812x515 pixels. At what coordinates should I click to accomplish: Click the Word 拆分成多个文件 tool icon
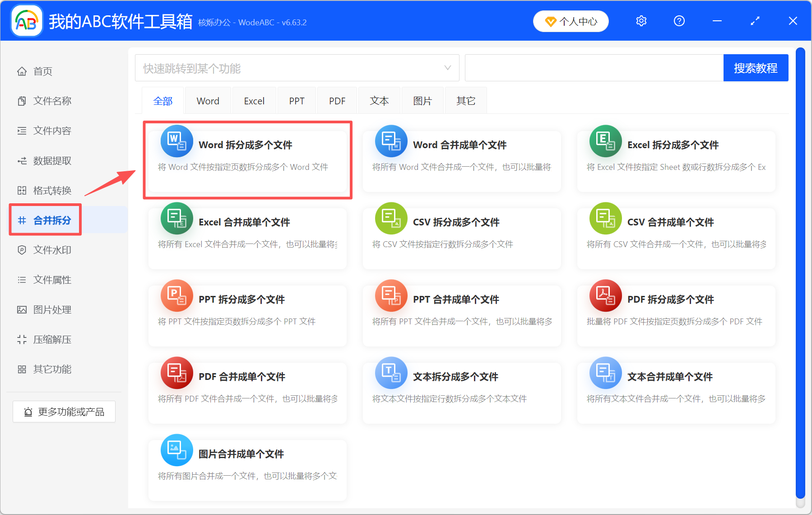click(x=176, y=141)
